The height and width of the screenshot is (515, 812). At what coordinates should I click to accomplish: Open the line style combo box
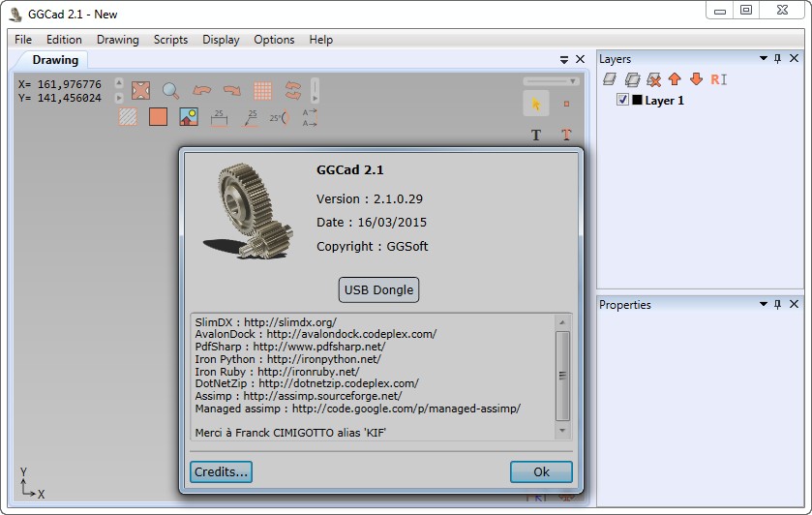click(x=551, y=81)
